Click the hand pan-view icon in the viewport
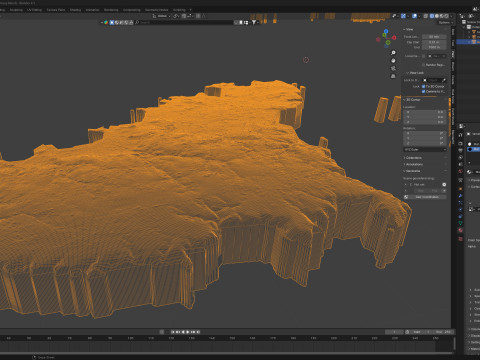 pos(393,60)
